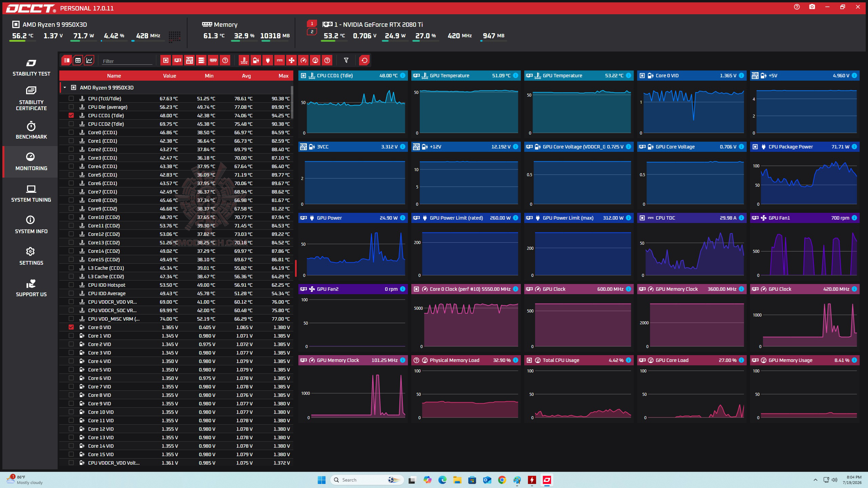Toggle the fan sensor filter icon
868x488 pixels.
(292, 60)
